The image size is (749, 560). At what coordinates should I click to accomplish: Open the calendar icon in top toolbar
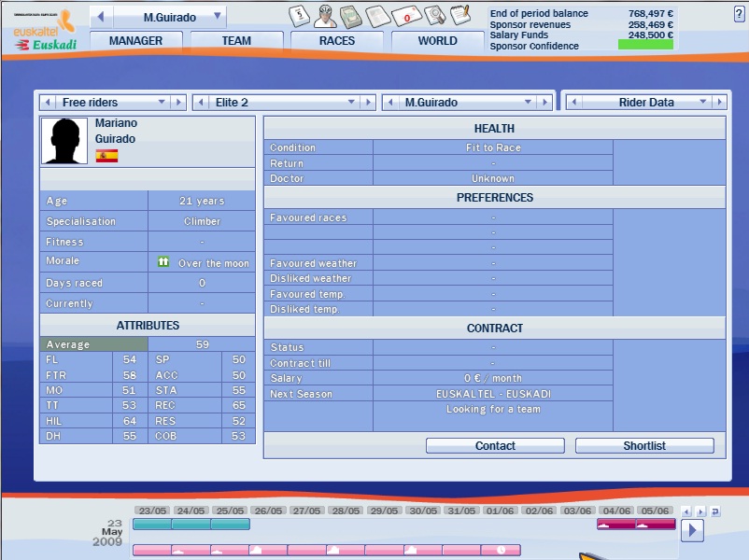tap(298, 16)
